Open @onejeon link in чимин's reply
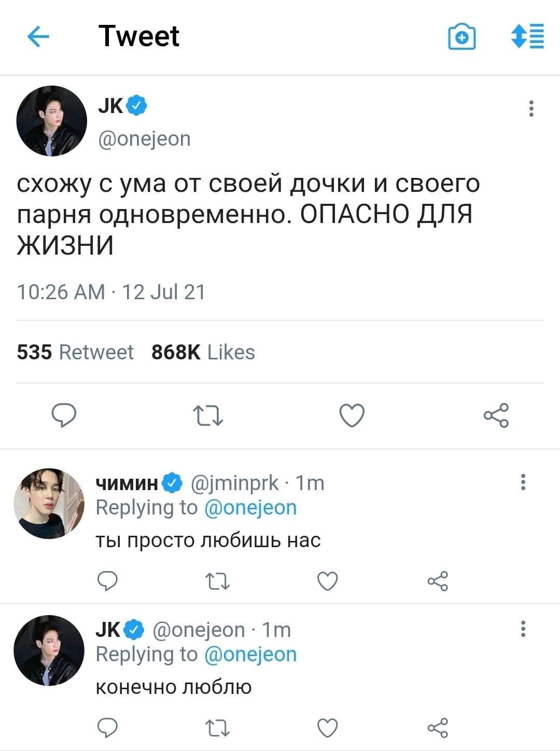This screenshot has height=751, width=560. point(250,507)
